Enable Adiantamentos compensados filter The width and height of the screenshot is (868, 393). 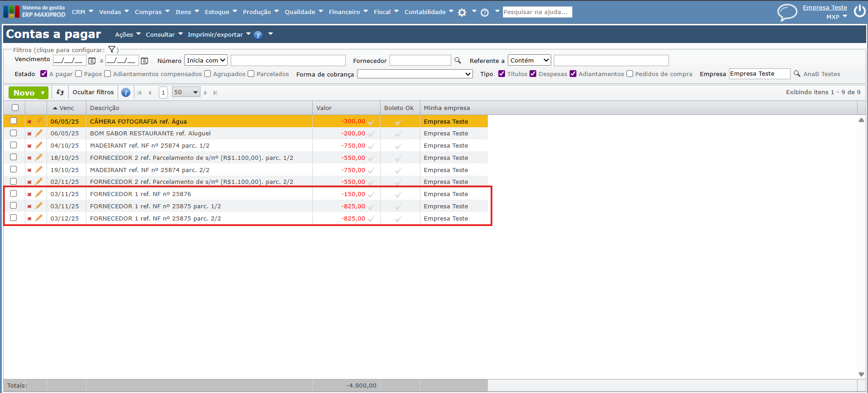108,74
